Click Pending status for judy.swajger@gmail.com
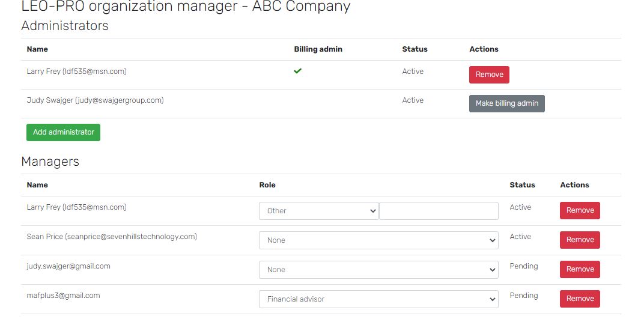 524,266
